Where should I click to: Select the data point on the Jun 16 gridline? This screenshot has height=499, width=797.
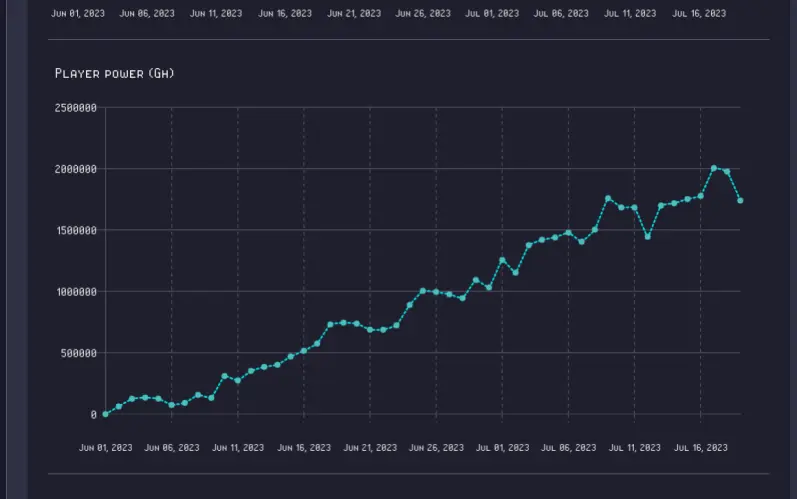click(x=304, y=351)
